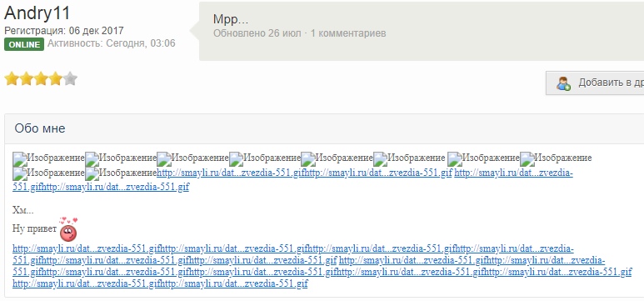Click the first broken image icon in Обо мне

(x=20, y=158)
